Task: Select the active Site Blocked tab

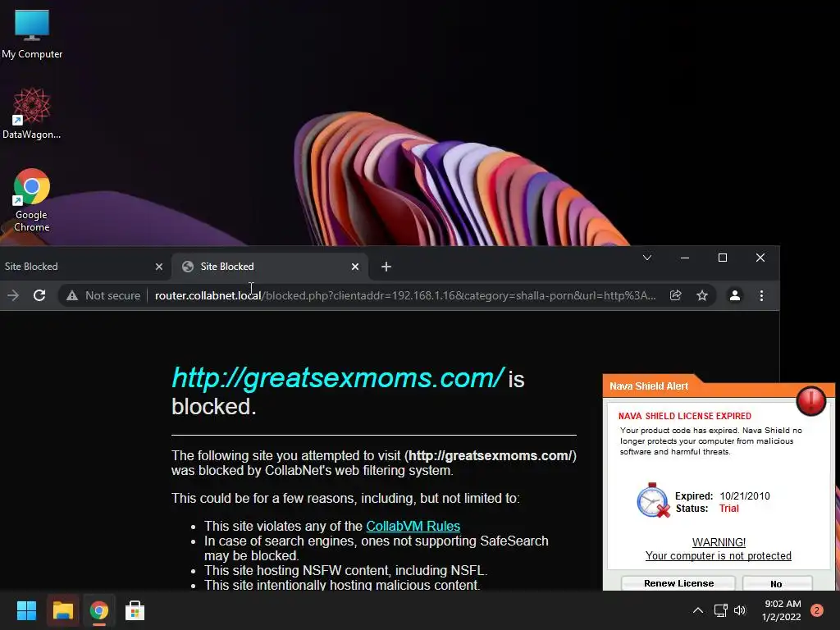Action: (270, 267)
